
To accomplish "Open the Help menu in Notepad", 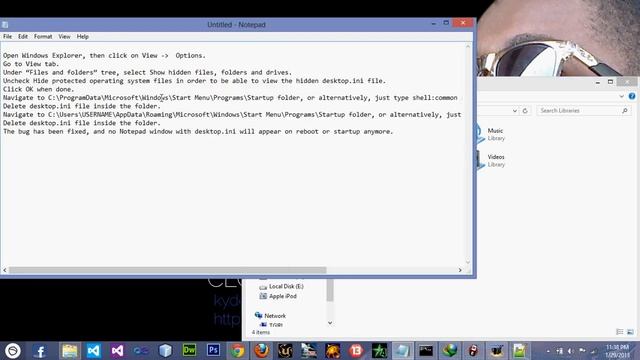I will (82, 37).
